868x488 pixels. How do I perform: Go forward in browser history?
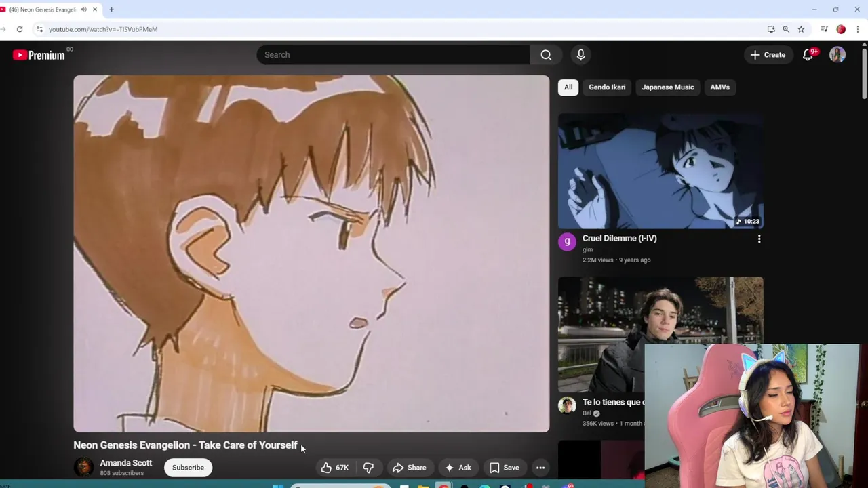pyautogui.click(x=2, y=29)
